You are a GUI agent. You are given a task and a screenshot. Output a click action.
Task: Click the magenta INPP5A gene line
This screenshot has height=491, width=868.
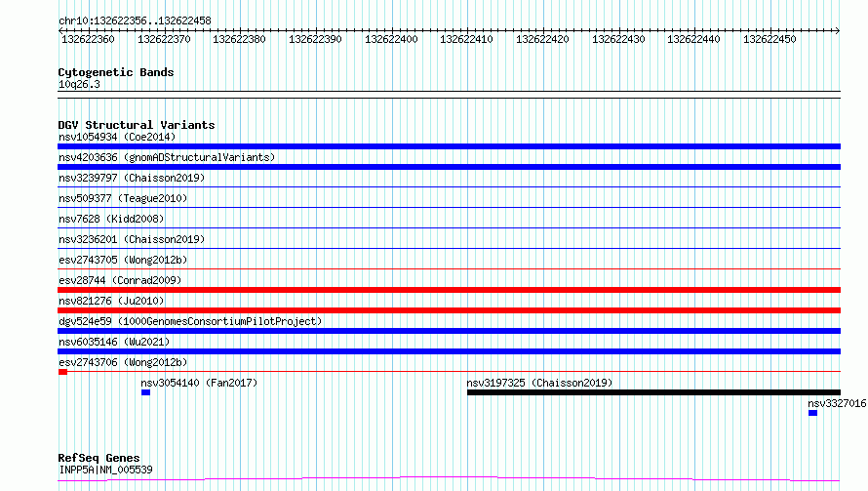[x=449, y=478]
